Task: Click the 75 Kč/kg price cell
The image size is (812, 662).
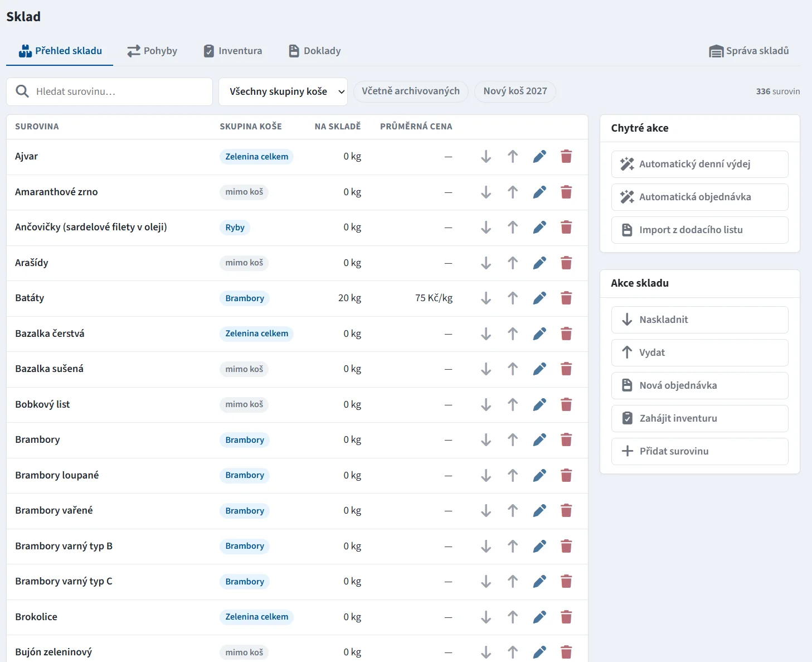Action: (434, 298)
